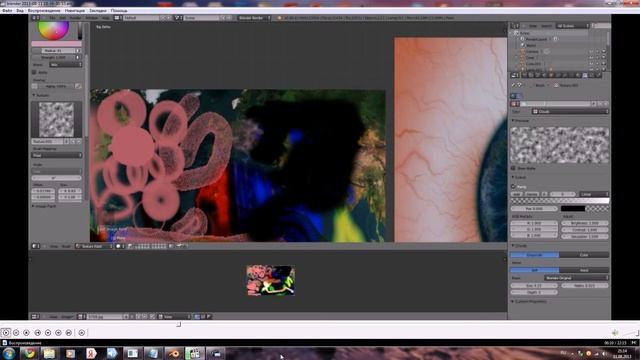640x360 pixels.
Task: Click the black color ramp stop swatch
Action: [572, 209]
